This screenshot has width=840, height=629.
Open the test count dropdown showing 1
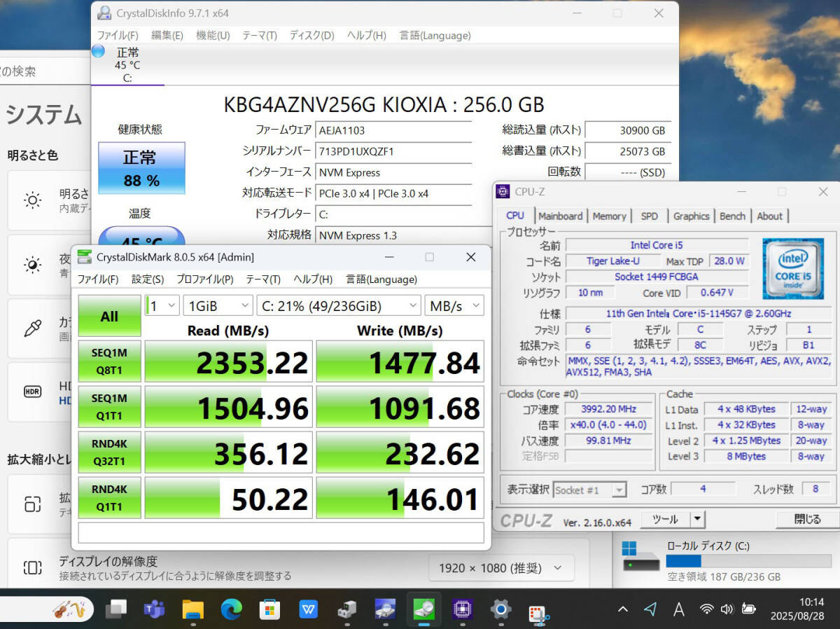coord(161,306)
